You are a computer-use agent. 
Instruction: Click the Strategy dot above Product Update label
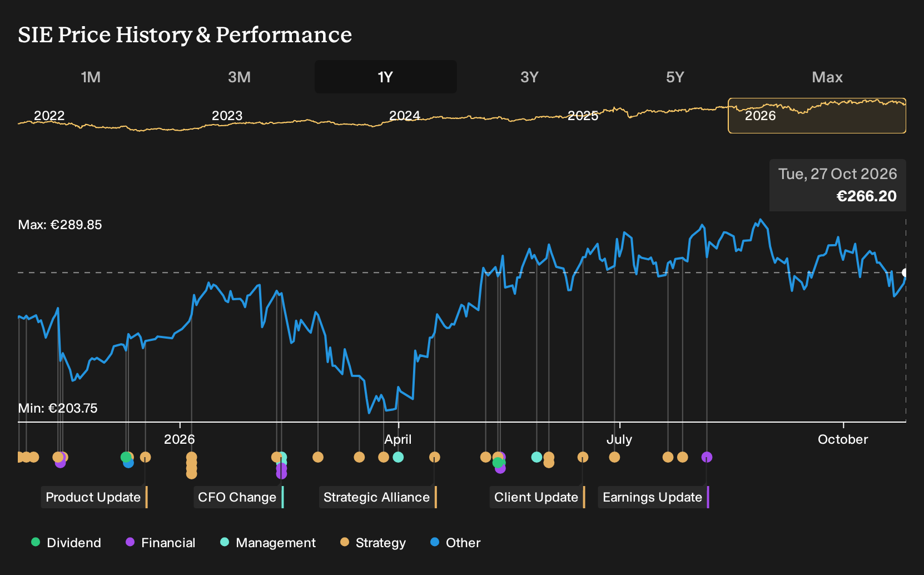click(x=145, y=457)
